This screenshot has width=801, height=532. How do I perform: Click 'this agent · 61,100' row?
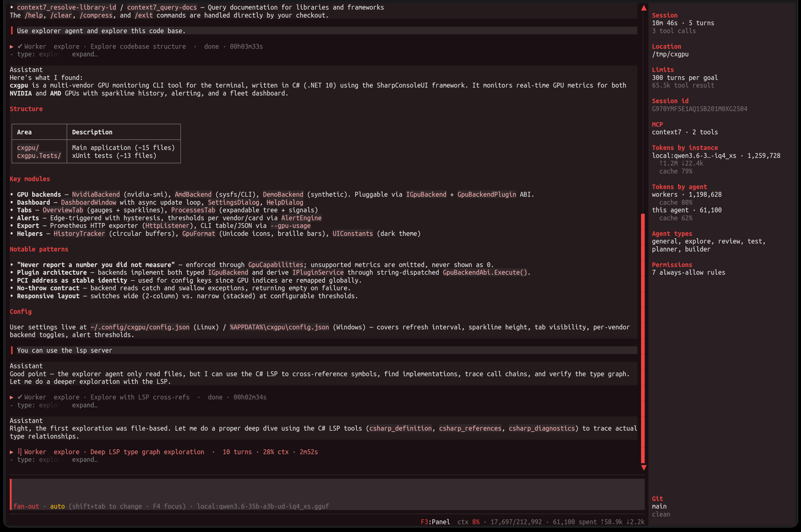point(687,210)
